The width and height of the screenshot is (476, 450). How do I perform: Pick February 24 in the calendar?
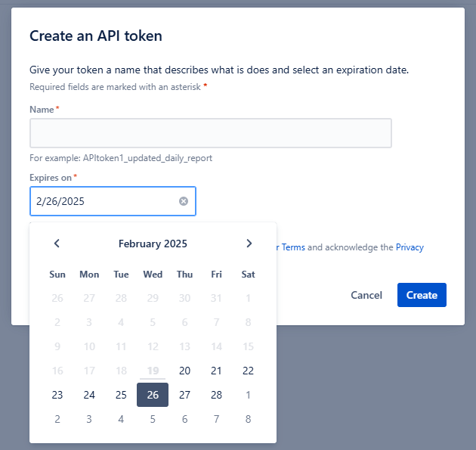point(89,395)
